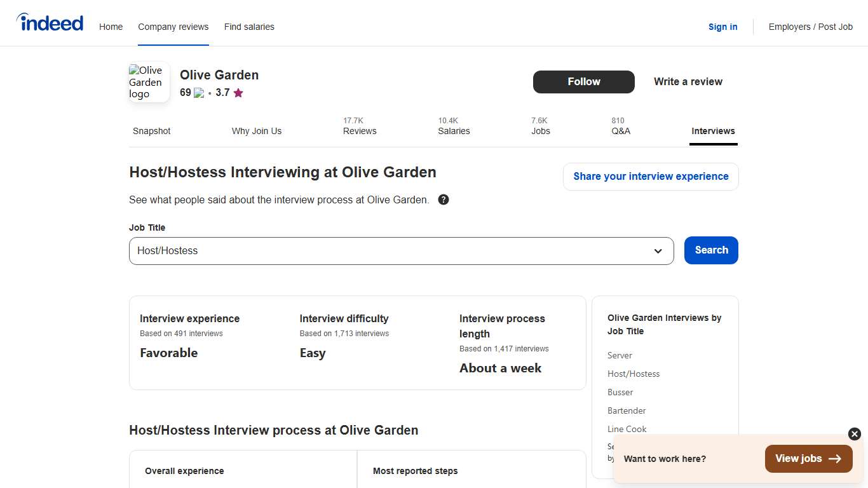Click the help question mark icon
868x488 pixels.
[x=443, y=200]
